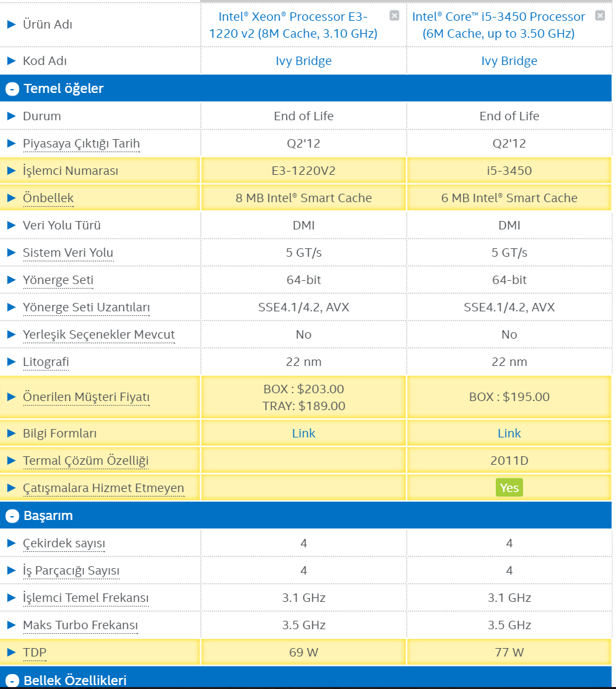Click the İş Parçacığı Sayısı arrow

[12, 570]
